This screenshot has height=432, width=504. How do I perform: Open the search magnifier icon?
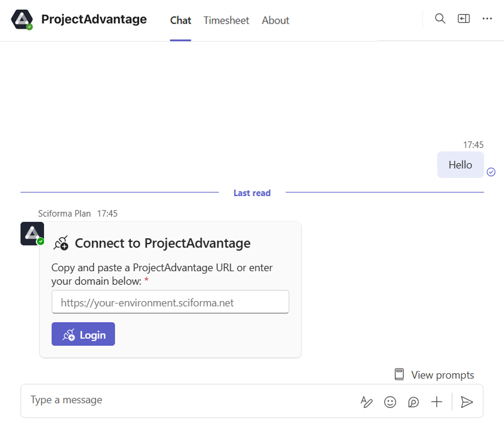tap(440, 19)
